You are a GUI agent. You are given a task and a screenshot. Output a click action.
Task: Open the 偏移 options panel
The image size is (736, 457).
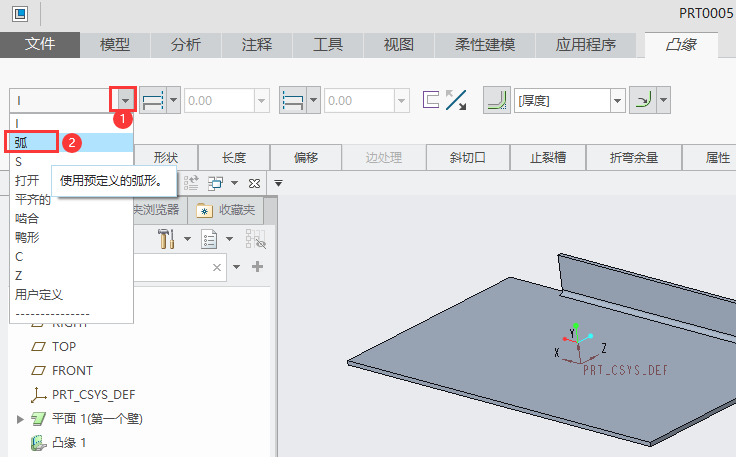click(306, 158)
